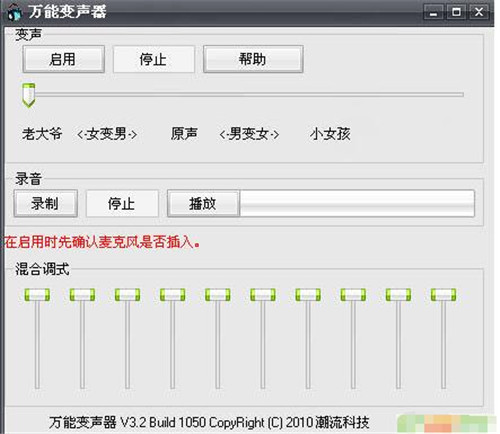
Task: Click the 停止 button in recording section
Action: 122,204
